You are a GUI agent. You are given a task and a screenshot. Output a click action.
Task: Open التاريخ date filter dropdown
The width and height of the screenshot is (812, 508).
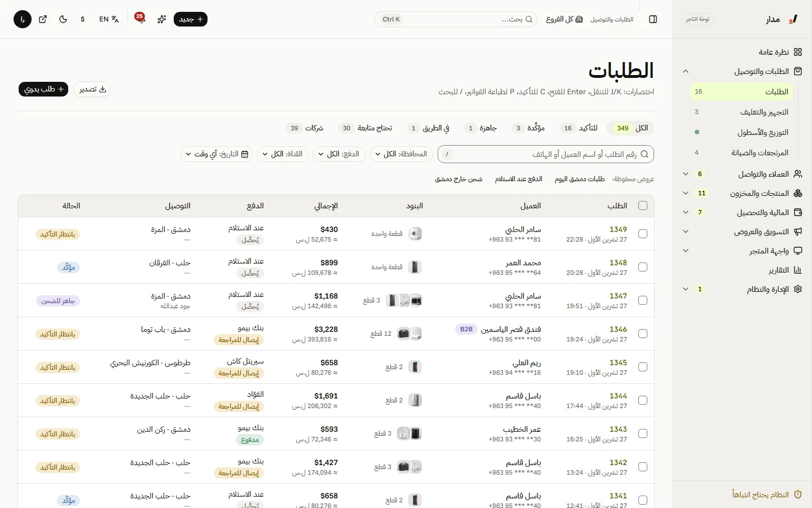(x=217, y=154)
